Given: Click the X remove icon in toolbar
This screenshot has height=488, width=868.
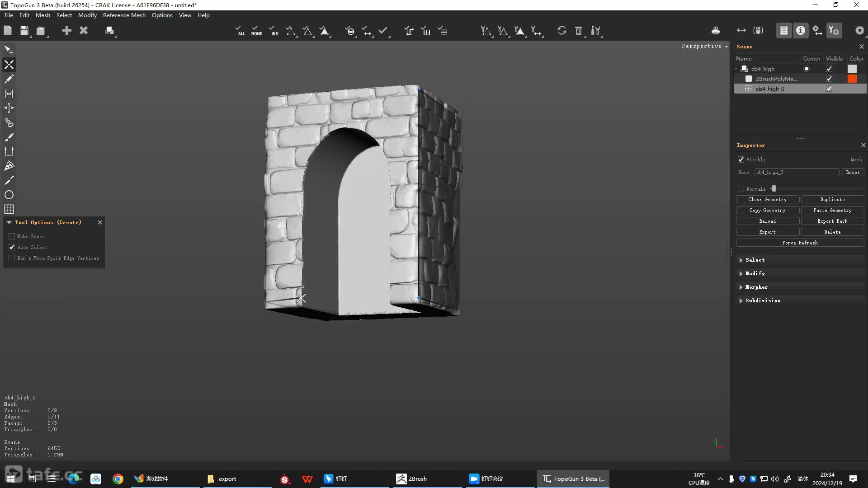Looking at the screenshot, I should point(84,30).
